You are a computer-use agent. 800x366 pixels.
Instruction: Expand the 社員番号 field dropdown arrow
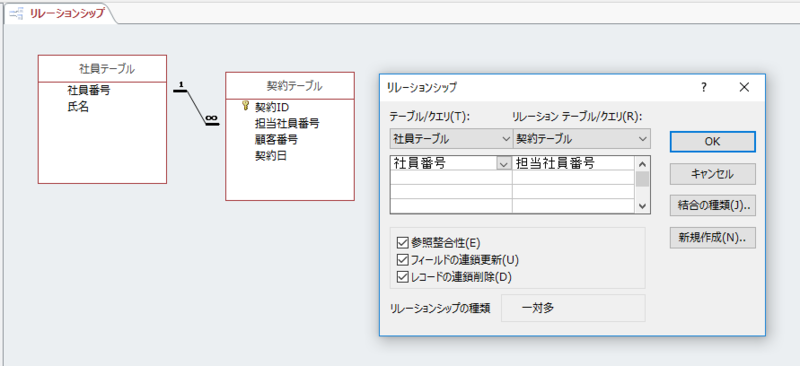(504, 164)
